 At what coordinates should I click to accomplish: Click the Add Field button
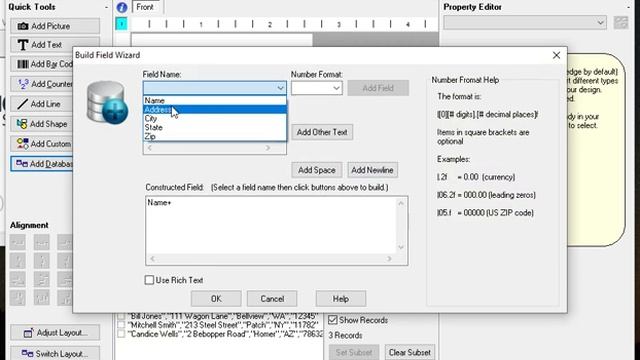[x=378, y=88]
